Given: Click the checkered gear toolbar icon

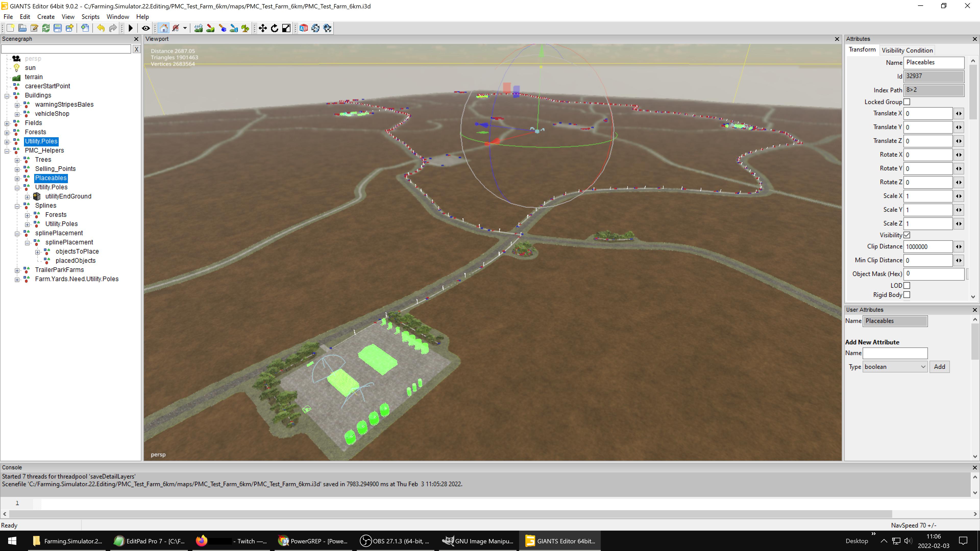Looking at the screenshot, I should [327, 28].
